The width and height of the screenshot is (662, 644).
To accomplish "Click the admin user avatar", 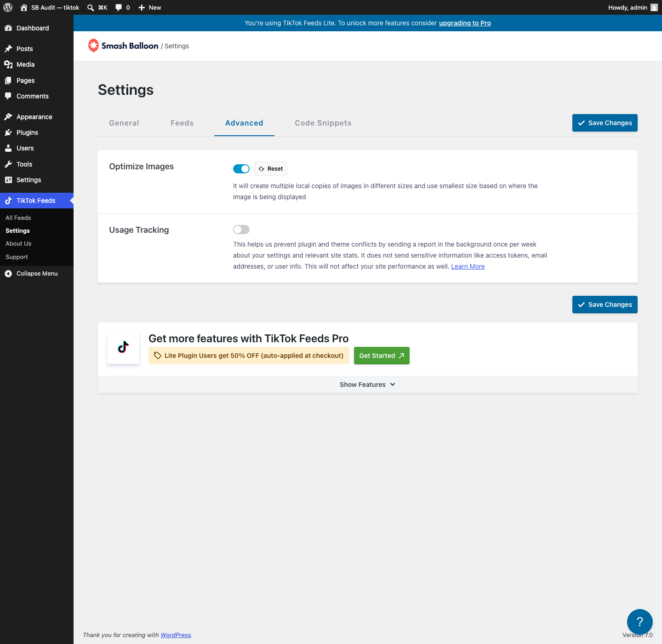I will (654, 7).
